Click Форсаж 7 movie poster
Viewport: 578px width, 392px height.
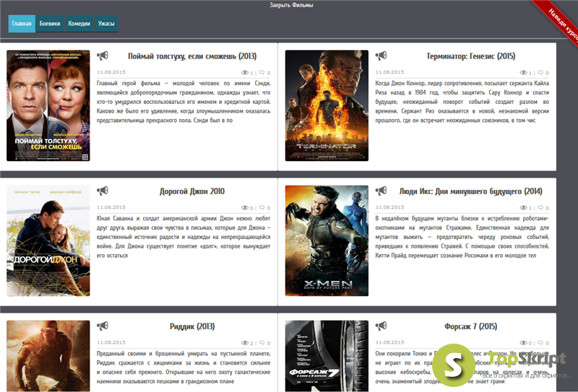(x=327, y=356)
